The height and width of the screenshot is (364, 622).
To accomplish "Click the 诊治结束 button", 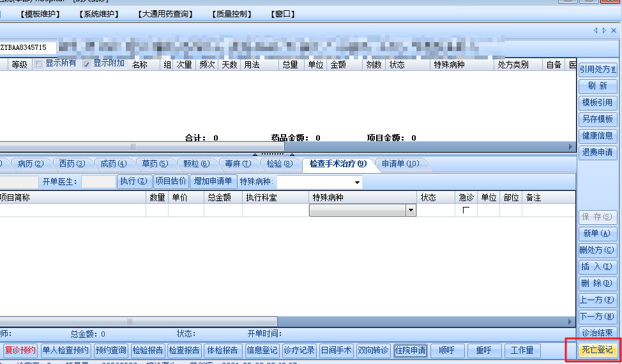I will (x=596, y=333).
